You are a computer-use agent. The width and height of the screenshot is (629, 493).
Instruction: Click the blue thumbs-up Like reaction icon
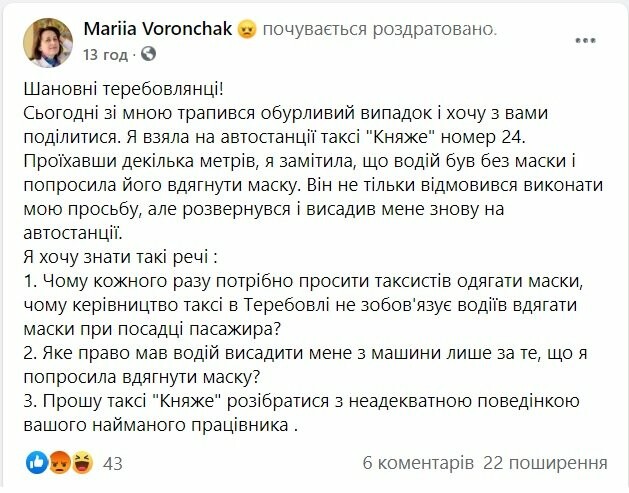point(37,463)
